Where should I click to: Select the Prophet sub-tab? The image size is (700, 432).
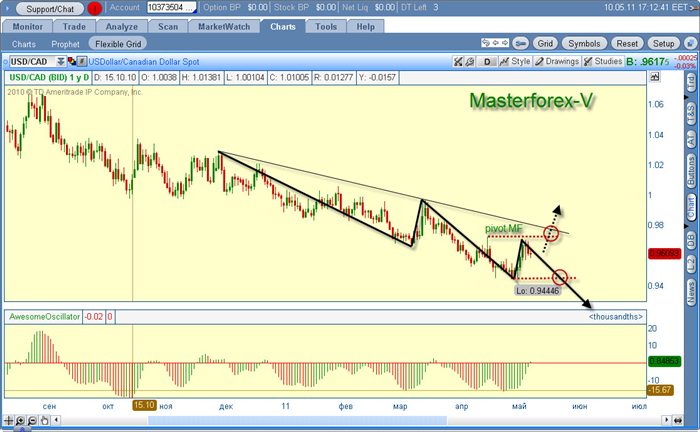point(65,44)
